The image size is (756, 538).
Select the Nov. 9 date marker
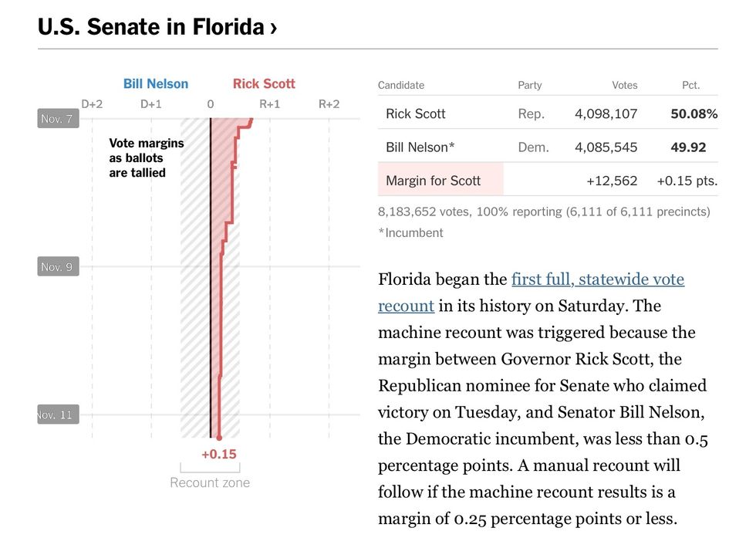tap(58, 266)
